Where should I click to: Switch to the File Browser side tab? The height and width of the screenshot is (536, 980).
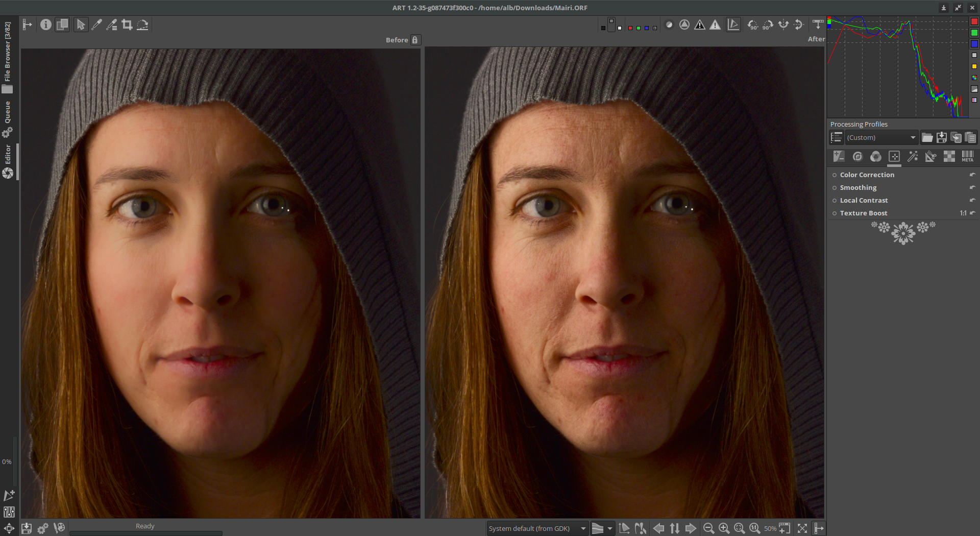coord(7,57)
